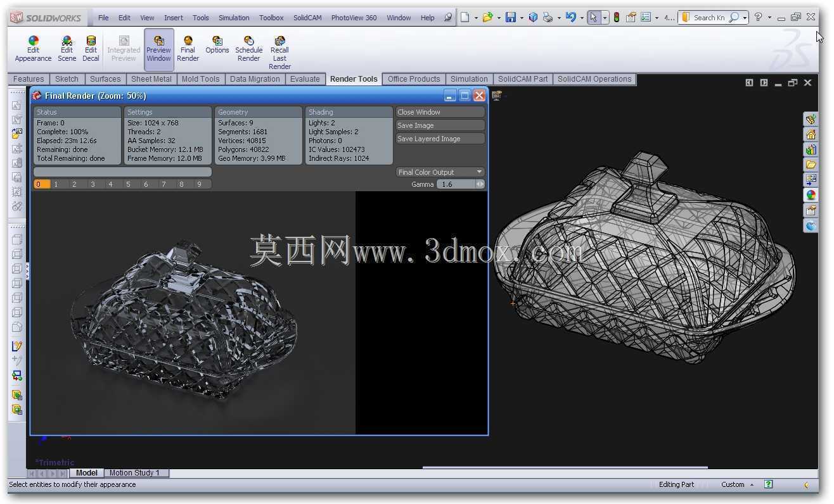Viewport: 834px width, 504px height.
Task: Click the Print icon
Action: [x=548, y=18]
